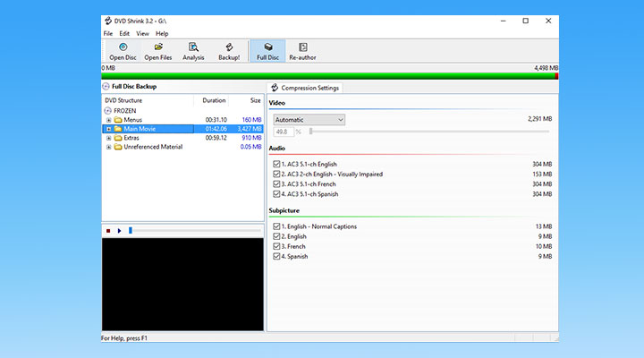
Task: Expand the Menus folder tree node
Action: pos(109,120)
